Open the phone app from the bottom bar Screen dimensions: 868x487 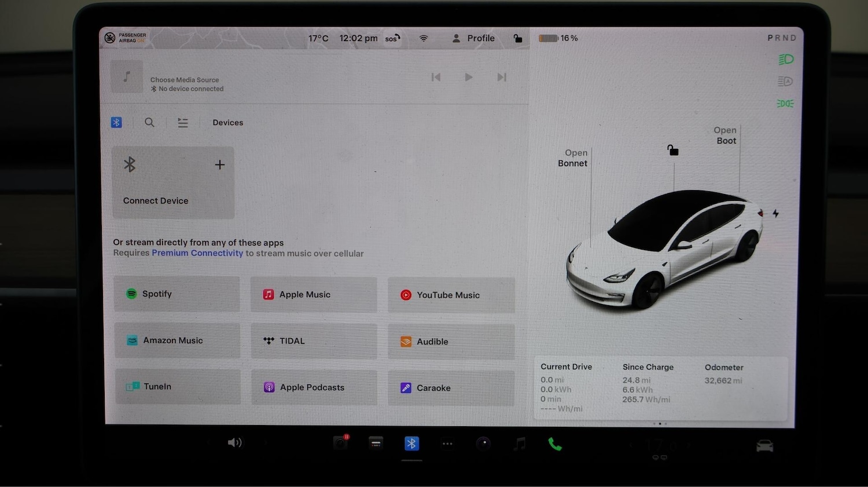pos(554,443)
